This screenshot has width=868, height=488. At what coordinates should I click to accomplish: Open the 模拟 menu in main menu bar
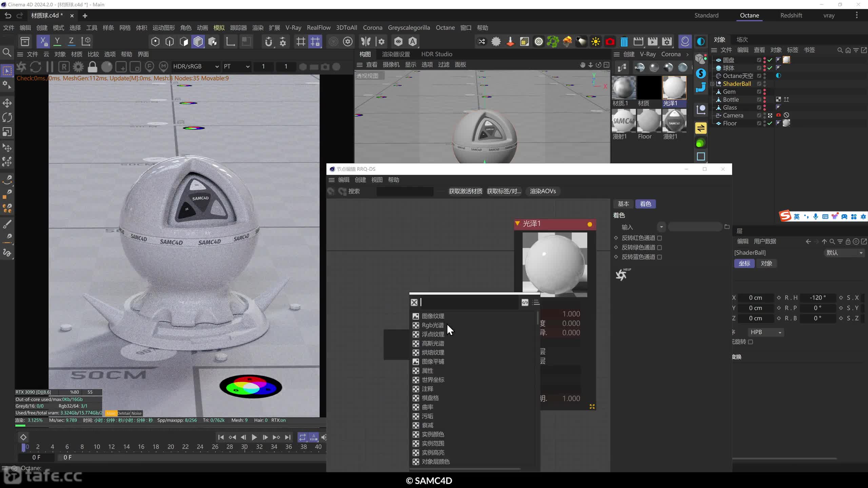(x=219, y=28)
